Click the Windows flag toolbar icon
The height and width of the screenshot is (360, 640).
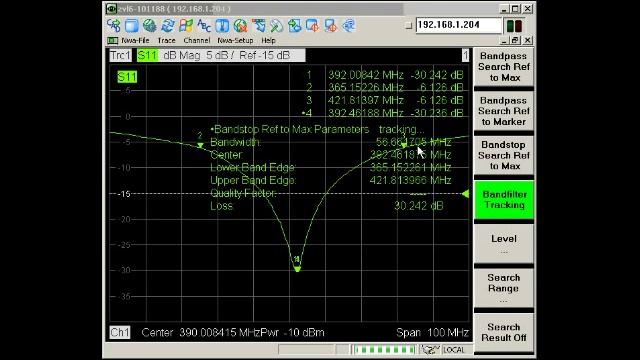[x=186, y=25]
